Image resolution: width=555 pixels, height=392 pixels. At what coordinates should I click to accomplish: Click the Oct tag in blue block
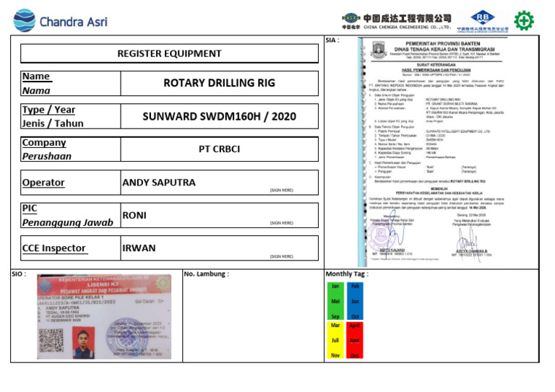[355, 316]
